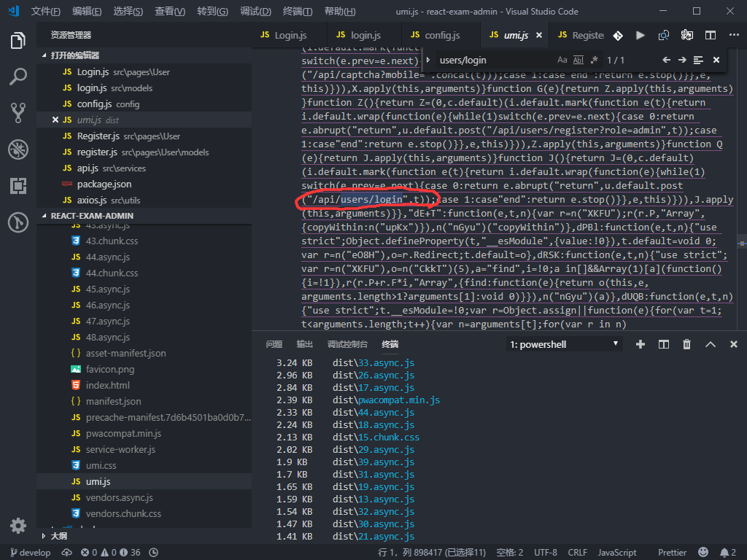Expand replace mode in find widget
Viewport: 747px width, 560px height.
click(427, 60)
